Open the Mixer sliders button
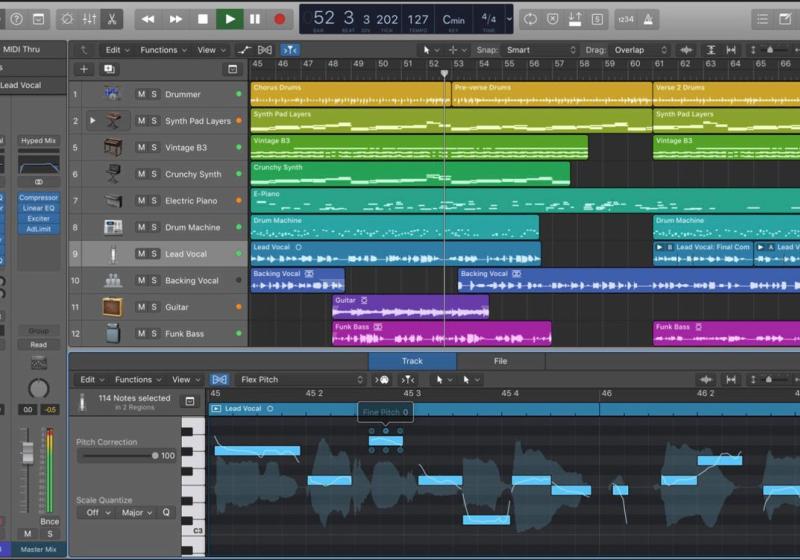 coord(89,18)
